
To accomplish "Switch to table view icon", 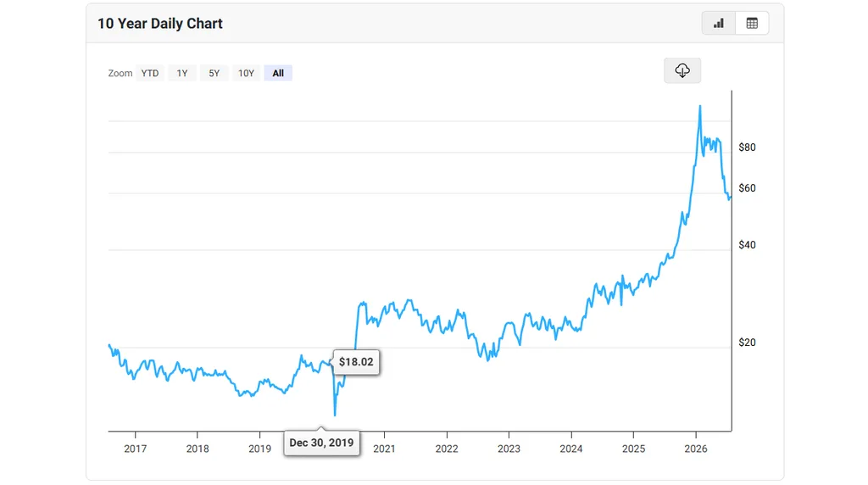I will pyautogui.click(x=752, y=23).
